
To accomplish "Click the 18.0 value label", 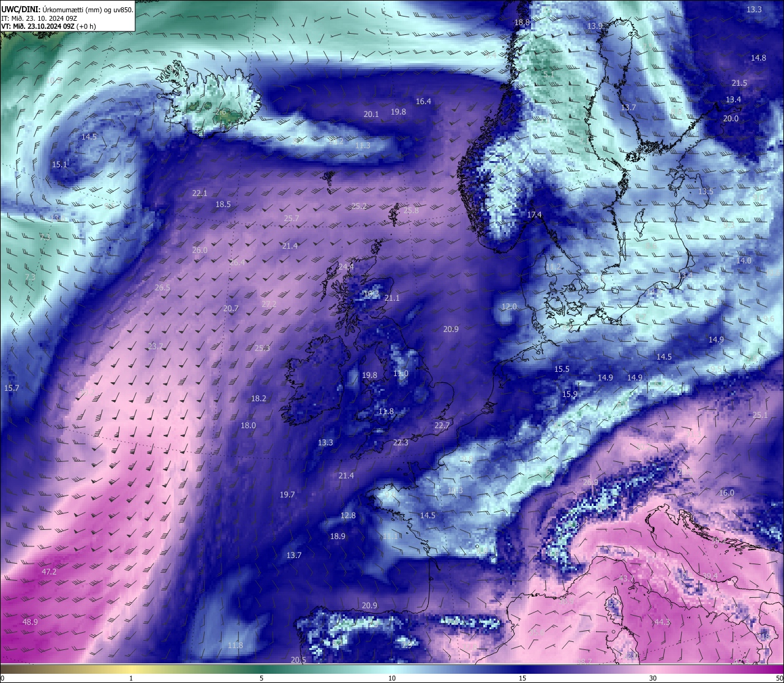I will coord(248,425).
